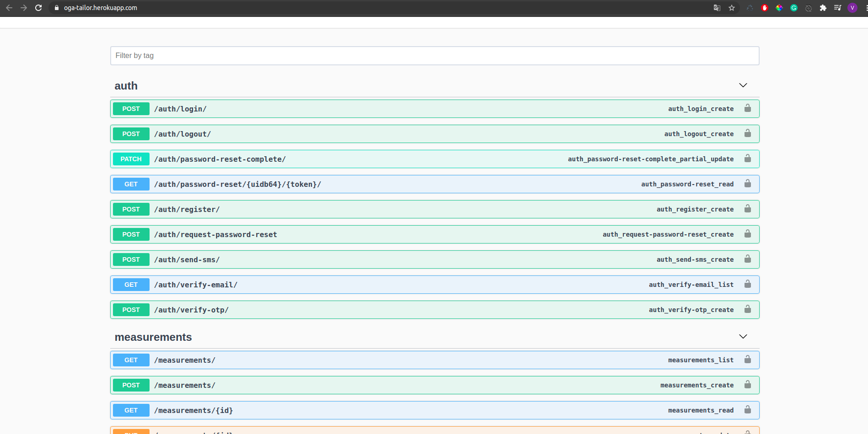Click the lock icon on auth_verify-email_list

748,284
